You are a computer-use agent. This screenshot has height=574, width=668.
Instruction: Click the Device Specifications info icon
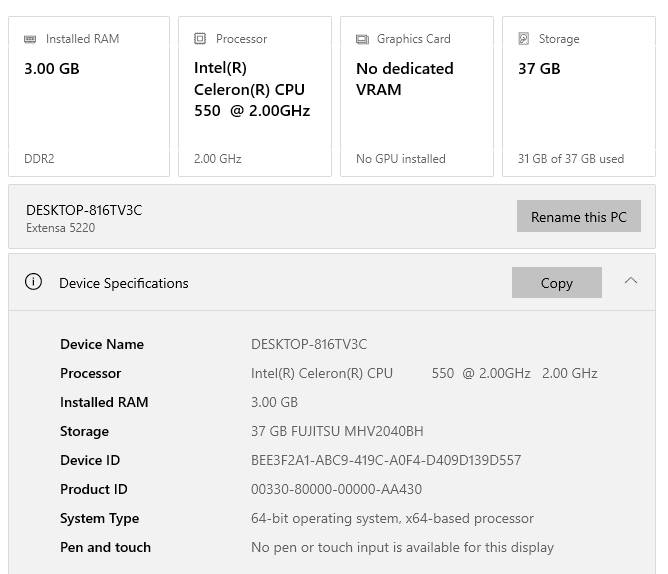pos(33,282)
